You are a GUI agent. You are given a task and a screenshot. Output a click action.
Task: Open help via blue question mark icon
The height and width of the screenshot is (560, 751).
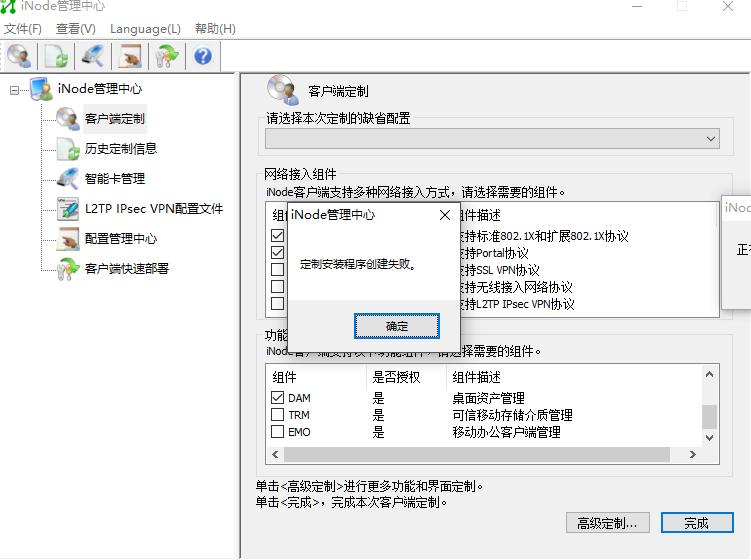point(203,56)
